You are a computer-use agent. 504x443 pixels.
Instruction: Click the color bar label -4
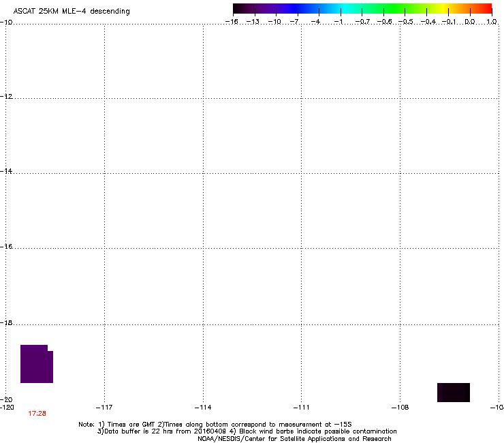tap(316, 22)
